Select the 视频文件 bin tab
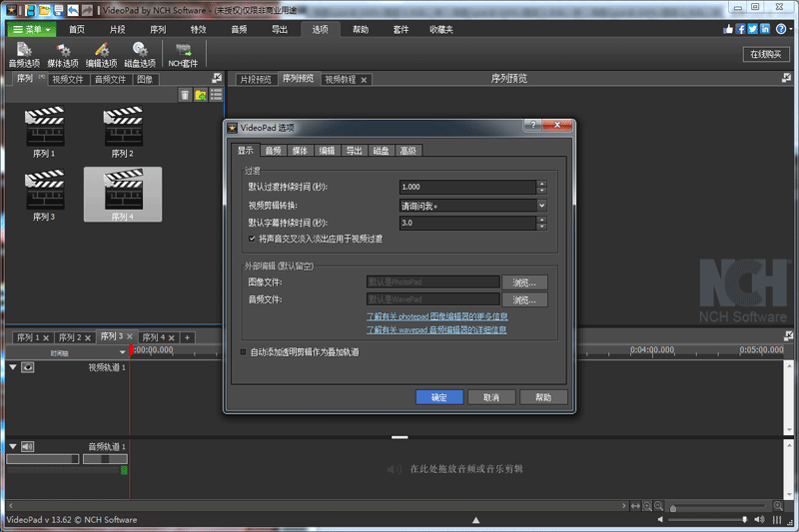Screen dimensions: 799x532 point(68,80)
